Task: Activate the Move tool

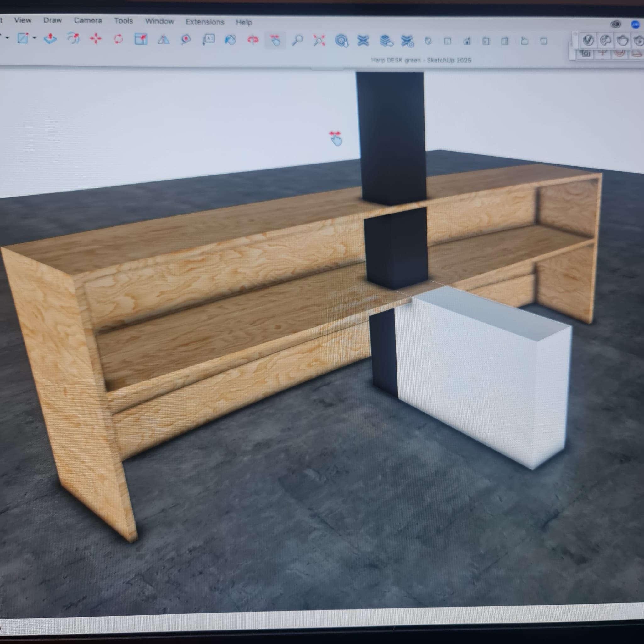Action: pyautogui.click(x=96, y=39)
